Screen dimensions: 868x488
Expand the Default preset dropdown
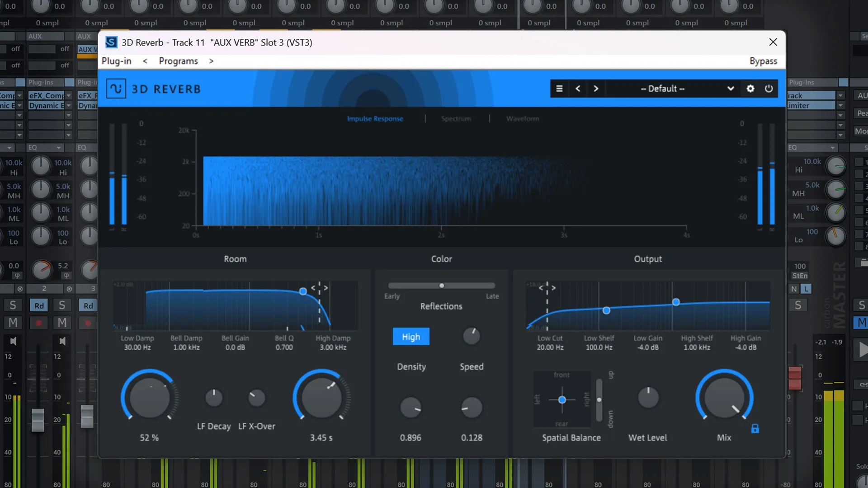pos(731,89)
